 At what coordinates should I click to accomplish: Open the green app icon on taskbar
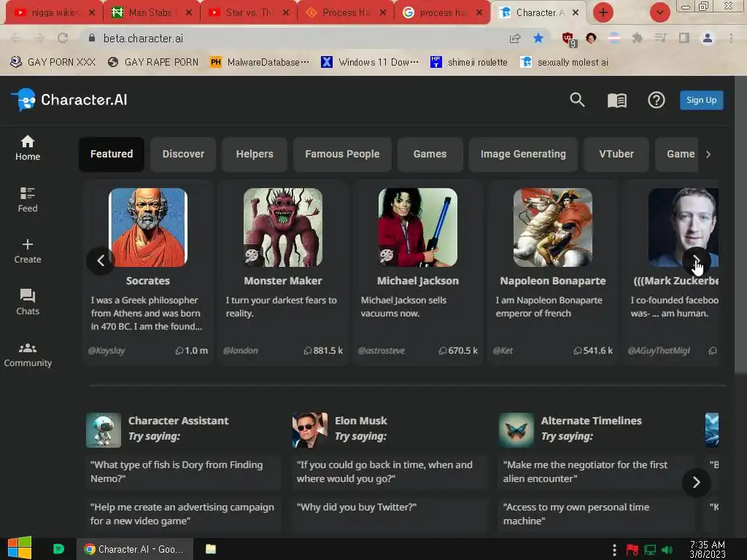tap(58, 549)
